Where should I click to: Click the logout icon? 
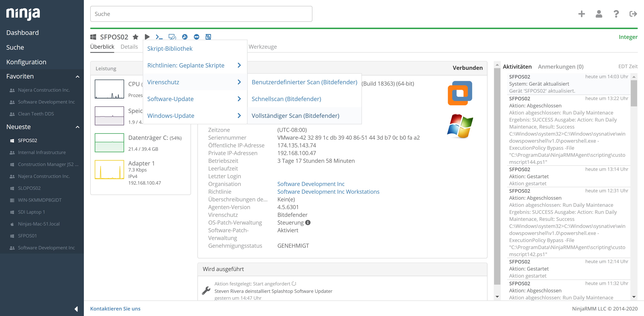point(633,14)
